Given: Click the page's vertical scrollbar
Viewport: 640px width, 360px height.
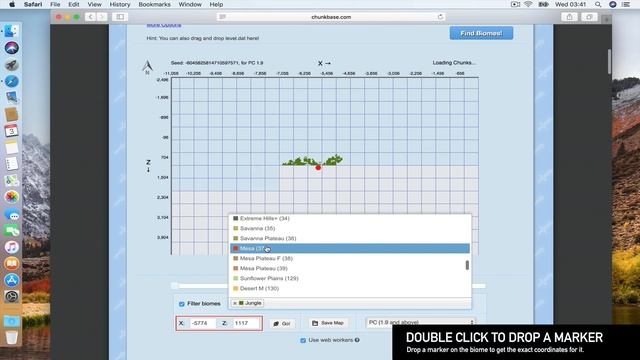Looking at the screenshot, I should (609, 61).
